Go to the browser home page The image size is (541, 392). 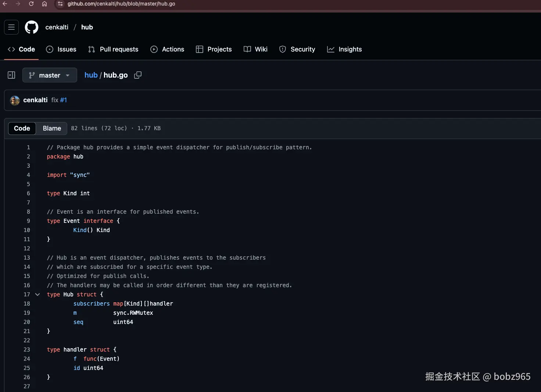44,4
